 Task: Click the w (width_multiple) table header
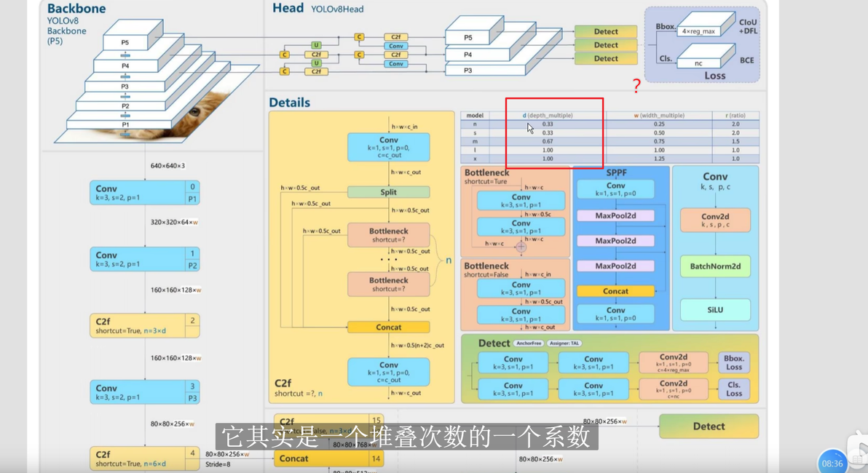(x=659, y=116)
